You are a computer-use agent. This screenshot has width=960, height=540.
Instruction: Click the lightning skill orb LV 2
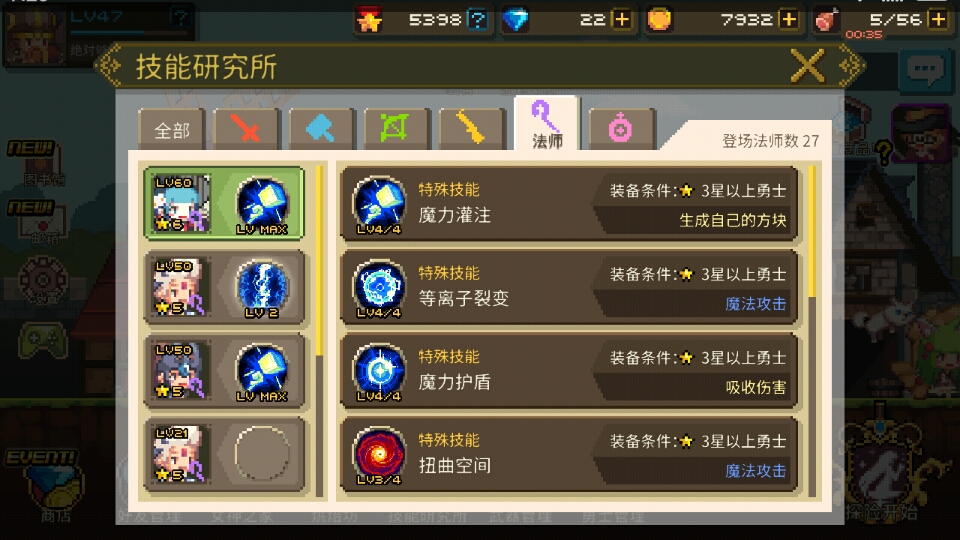point(262,287)
